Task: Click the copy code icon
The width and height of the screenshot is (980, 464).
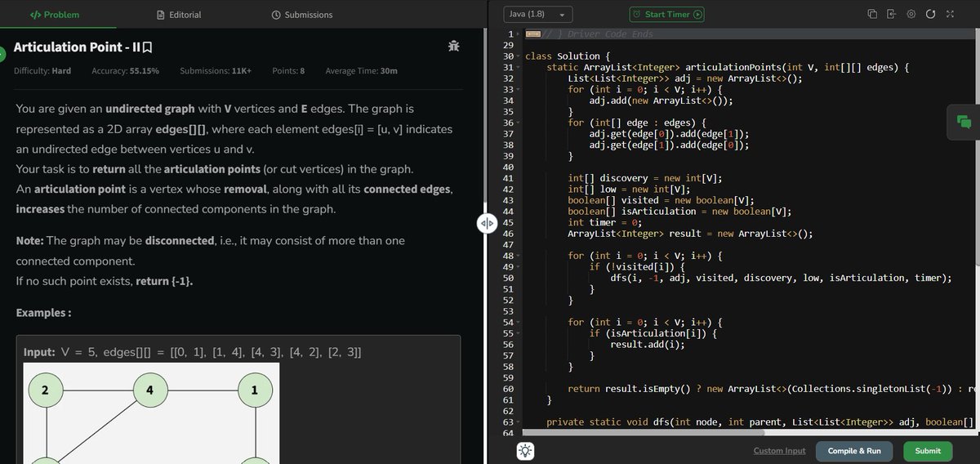Action: [x=871, y=14]
